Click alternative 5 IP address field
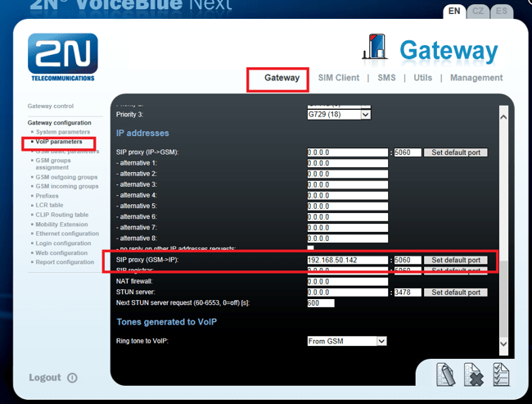Screen dimensions: 532x404 tap(347, 207)
